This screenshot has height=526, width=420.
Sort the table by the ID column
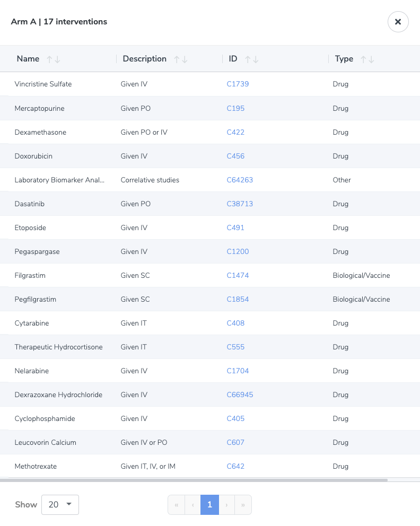click(251, 59)
